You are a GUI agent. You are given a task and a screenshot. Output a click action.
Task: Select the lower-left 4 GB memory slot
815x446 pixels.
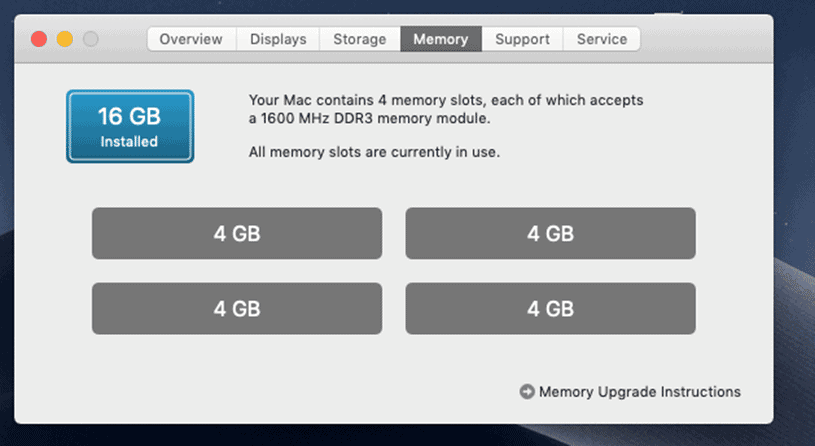[x=237, y=308]
